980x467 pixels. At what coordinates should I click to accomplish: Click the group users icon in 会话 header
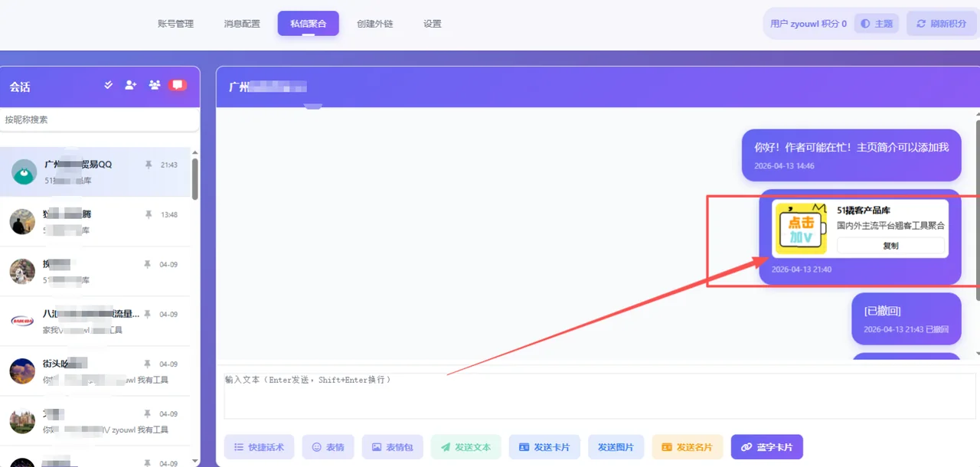[155, 85]
